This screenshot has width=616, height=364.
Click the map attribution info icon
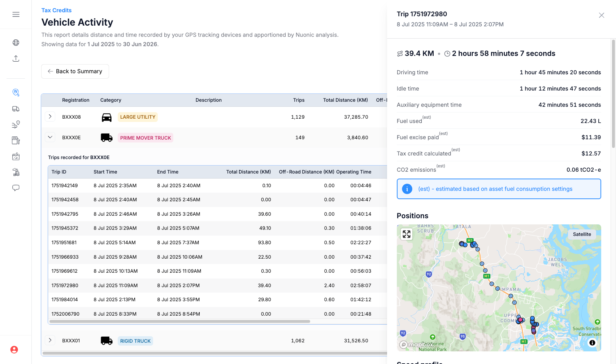(592, 343)
